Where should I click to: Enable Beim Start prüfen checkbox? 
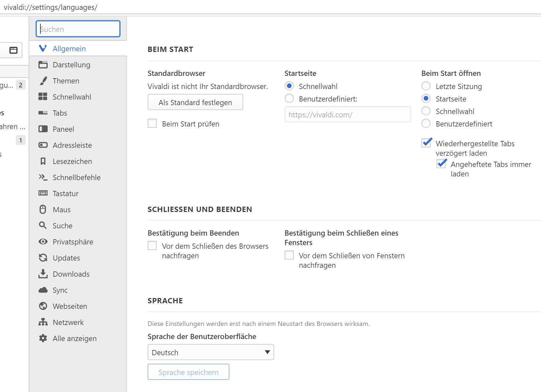pos(152,124)
